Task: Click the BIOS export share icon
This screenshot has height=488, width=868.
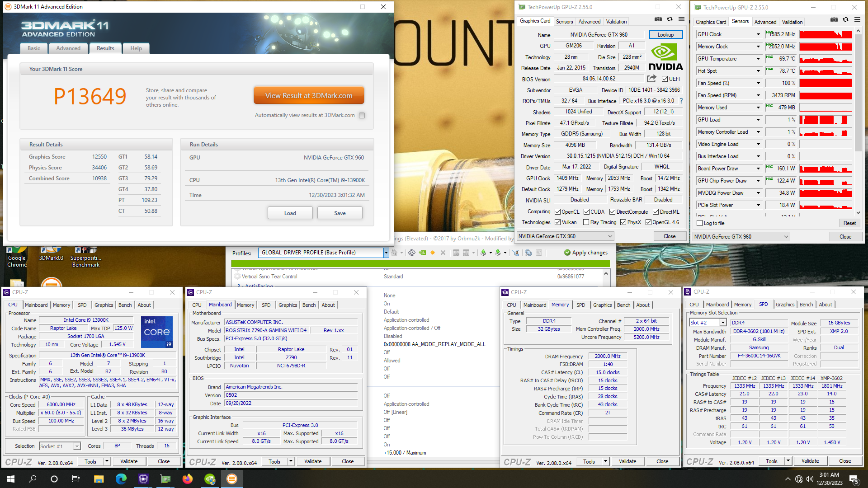Action: point(651,79)
